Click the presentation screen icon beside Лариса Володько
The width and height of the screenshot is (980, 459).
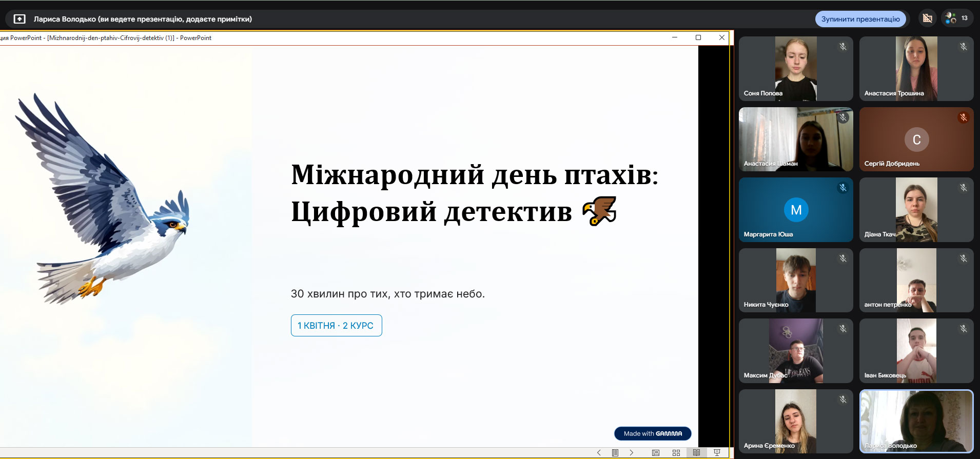(19, 19)
